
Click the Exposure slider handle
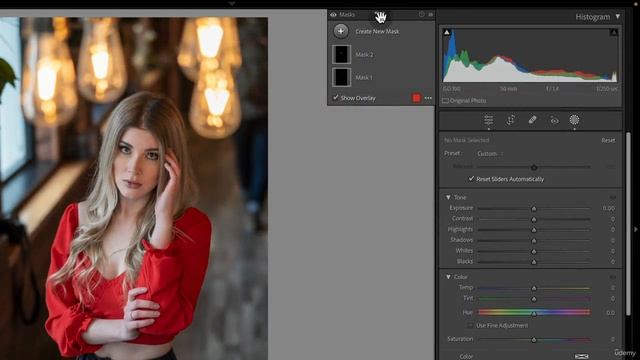[x=534, y=209]
